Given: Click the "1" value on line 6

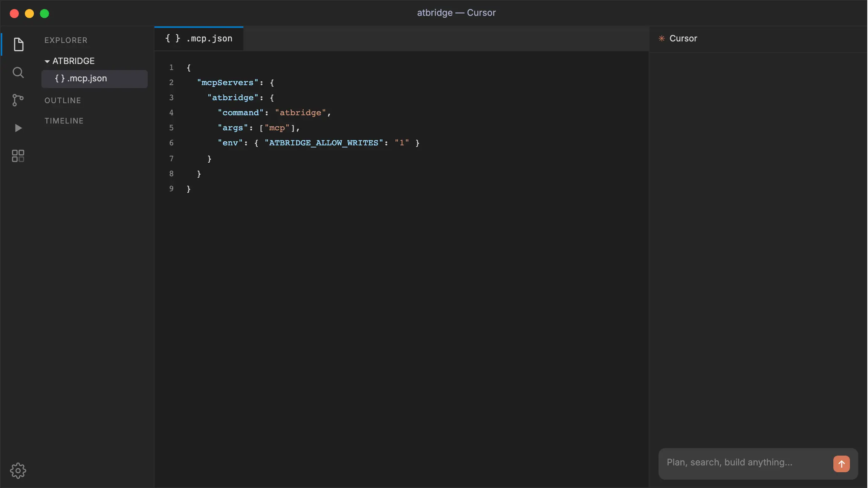Looking at the screenshot, I should [x=402, y=143].
